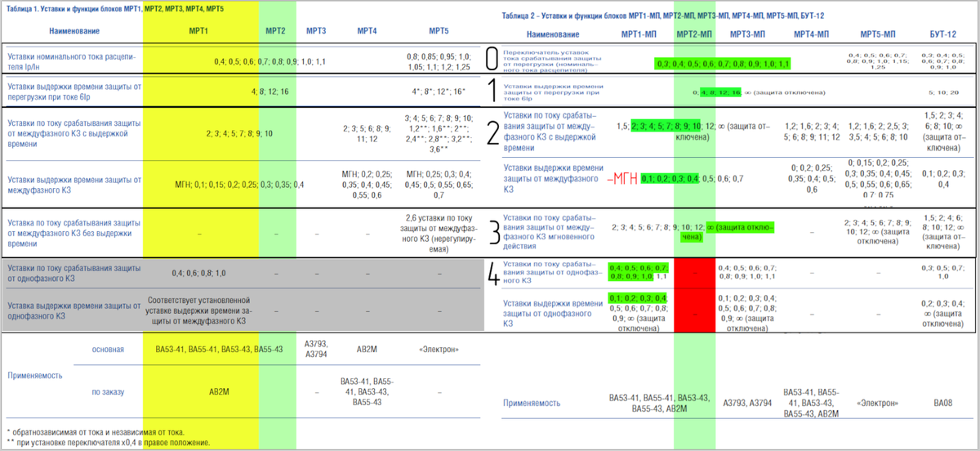Click highlighted values '0,3; 0,4; 0,5; 0,6; 0,7; 0,8; 0,9; 1,0; 1,1'

coord(723,63)
